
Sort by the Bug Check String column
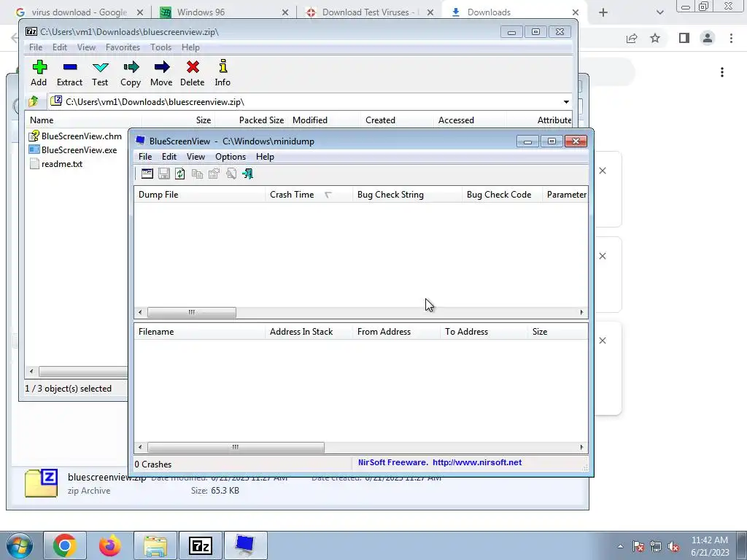(x=407, y=194)
